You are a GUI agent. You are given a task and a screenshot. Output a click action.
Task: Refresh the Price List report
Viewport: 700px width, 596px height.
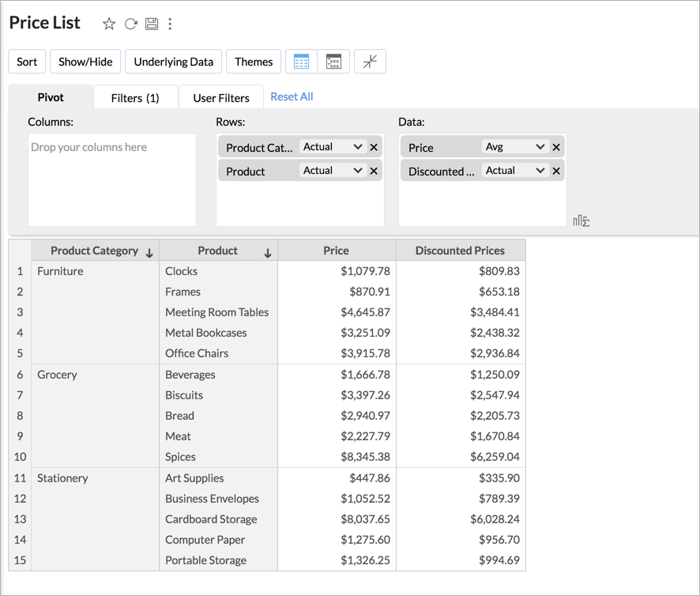pyautogui.click(x=130, y=24)
